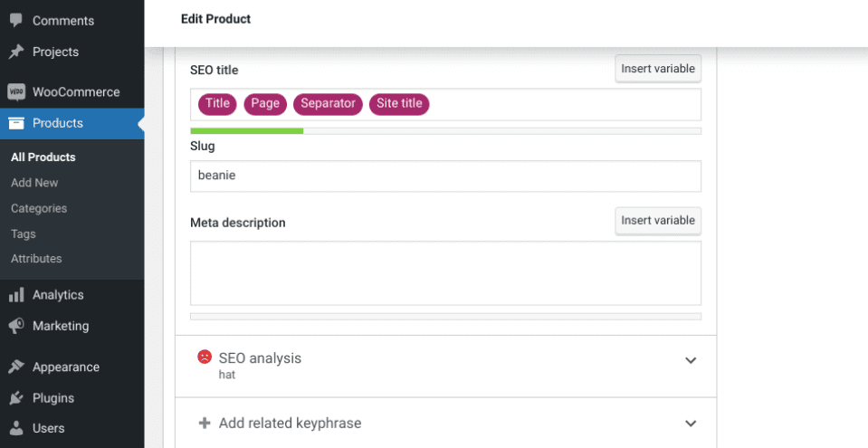Image resolution: width=868 pixels, height=448 pixels.
Task: Click the Marketing megaphone icon
Action: click(16, 326)
